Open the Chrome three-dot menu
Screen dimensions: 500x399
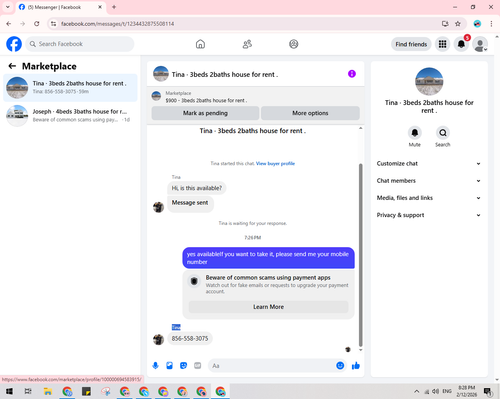pos(491,24)
